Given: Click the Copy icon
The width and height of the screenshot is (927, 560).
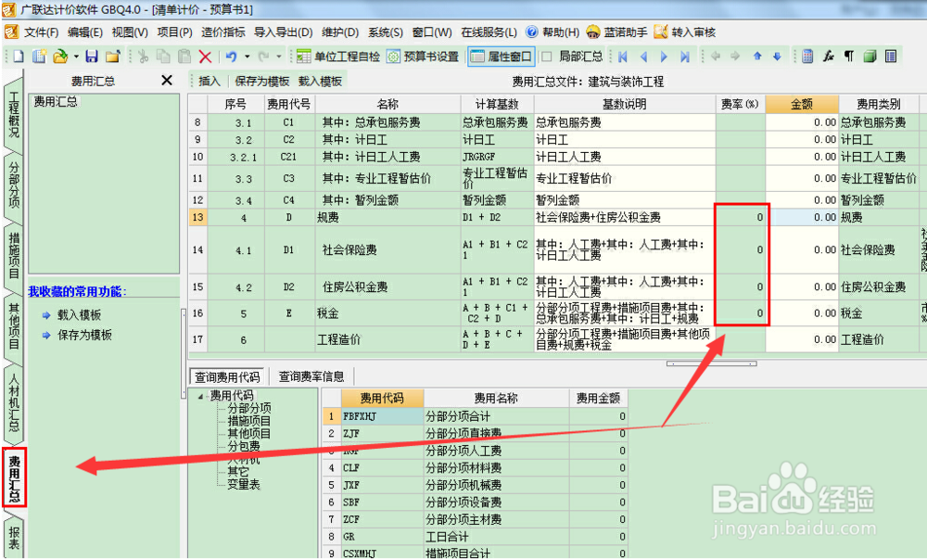Looking at the screenshot, I should pos(163,57).
